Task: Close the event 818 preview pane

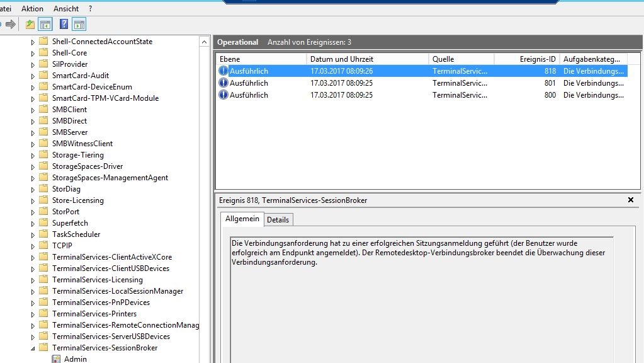Action: point(631,200)
